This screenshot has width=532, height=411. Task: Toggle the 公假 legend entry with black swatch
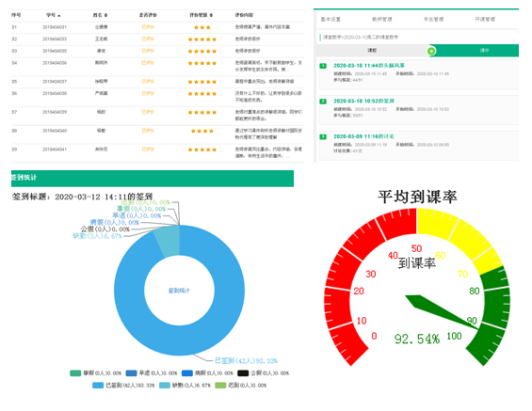click(264, 373)
